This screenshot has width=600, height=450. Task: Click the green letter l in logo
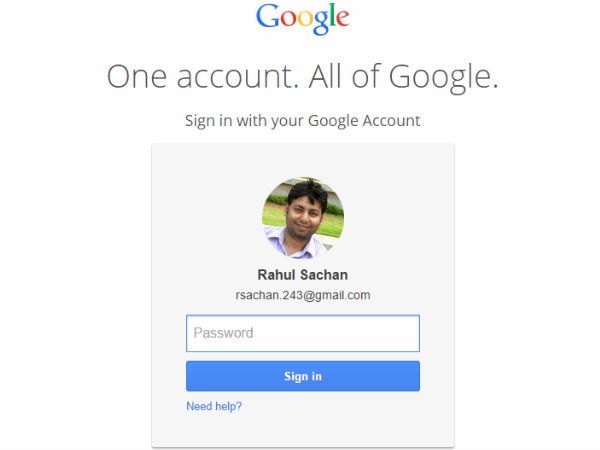point(333,15)
